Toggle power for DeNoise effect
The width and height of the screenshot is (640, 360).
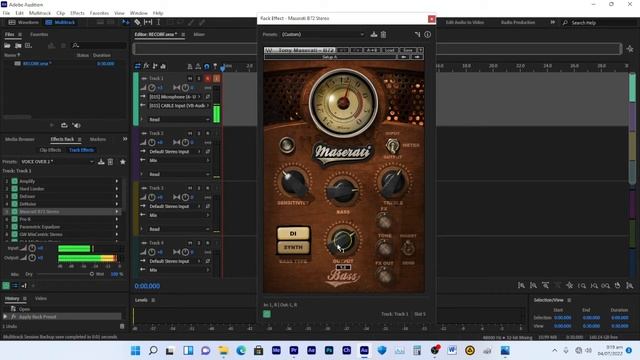pos(14,204)
